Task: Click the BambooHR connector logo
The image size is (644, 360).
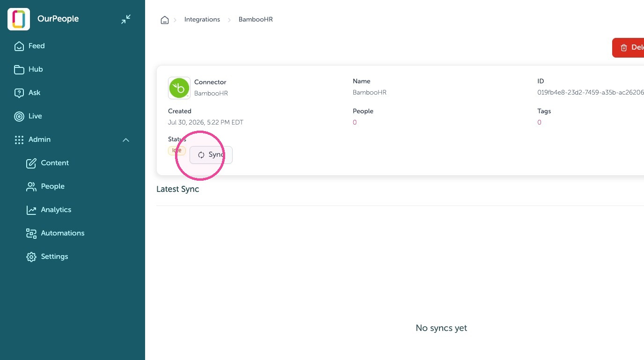Action: tap(179, 88)
